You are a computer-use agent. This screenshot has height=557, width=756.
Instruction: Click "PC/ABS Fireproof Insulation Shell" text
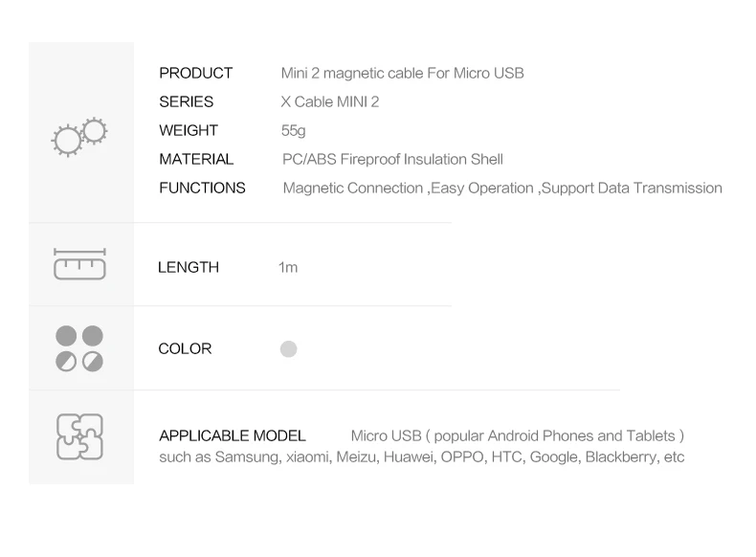(392, 160)
